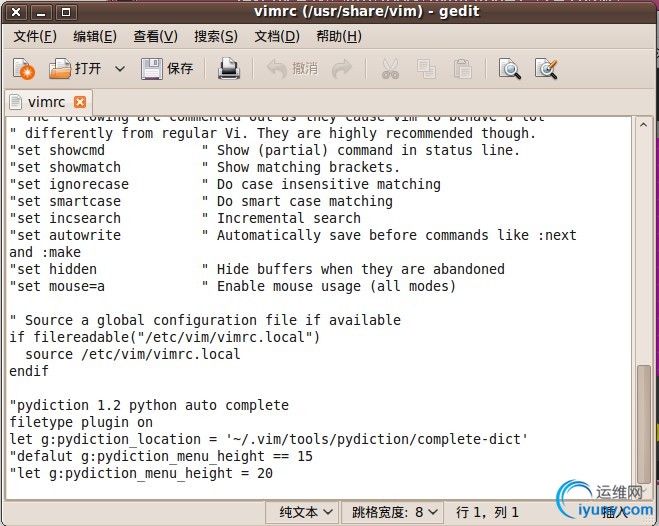Screen dimensions: 659x526
Task: Paste clipboard using paste icon
Action: coord(463,69)
